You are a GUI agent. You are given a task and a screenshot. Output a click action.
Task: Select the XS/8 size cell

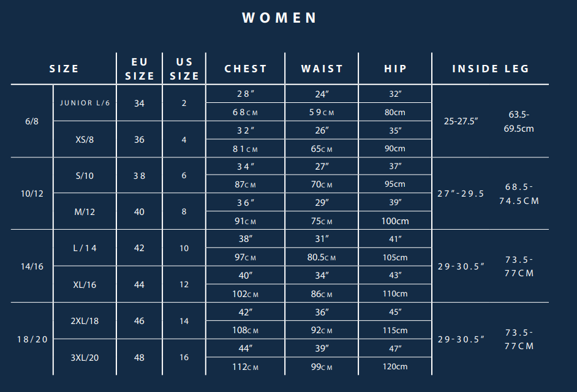pos(85,140)
